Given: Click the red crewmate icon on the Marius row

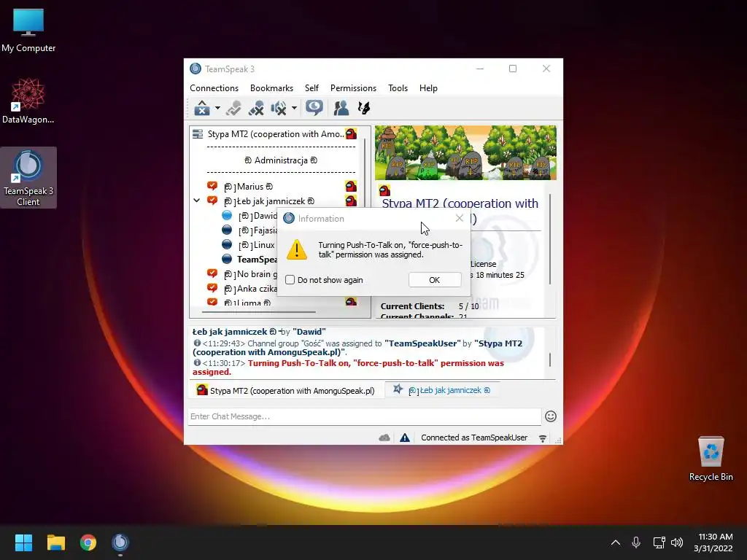Looking at the screenshot, I should [x=351, y=186].
